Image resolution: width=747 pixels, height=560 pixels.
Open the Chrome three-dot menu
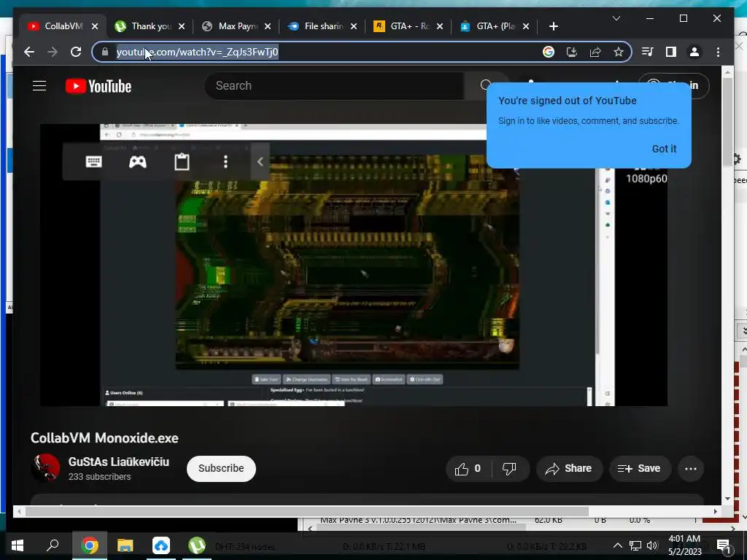[x=718, y=52]
